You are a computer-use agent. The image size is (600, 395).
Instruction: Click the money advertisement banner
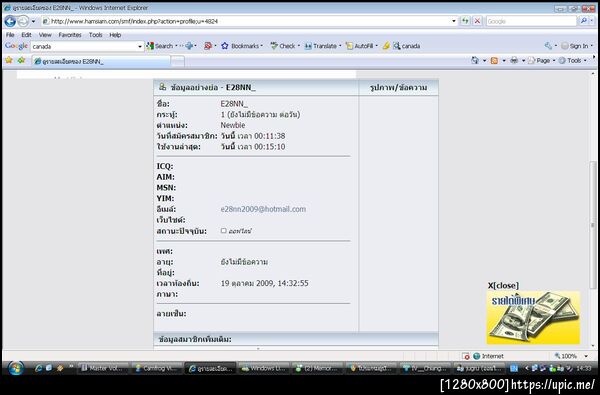coord(533,317)
